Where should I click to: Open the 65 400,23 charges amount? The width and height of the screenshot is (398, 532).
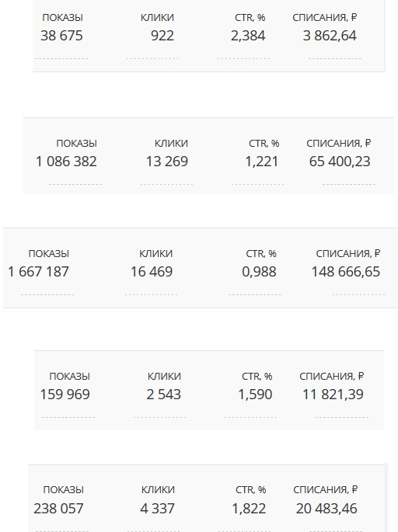[340, 162]
